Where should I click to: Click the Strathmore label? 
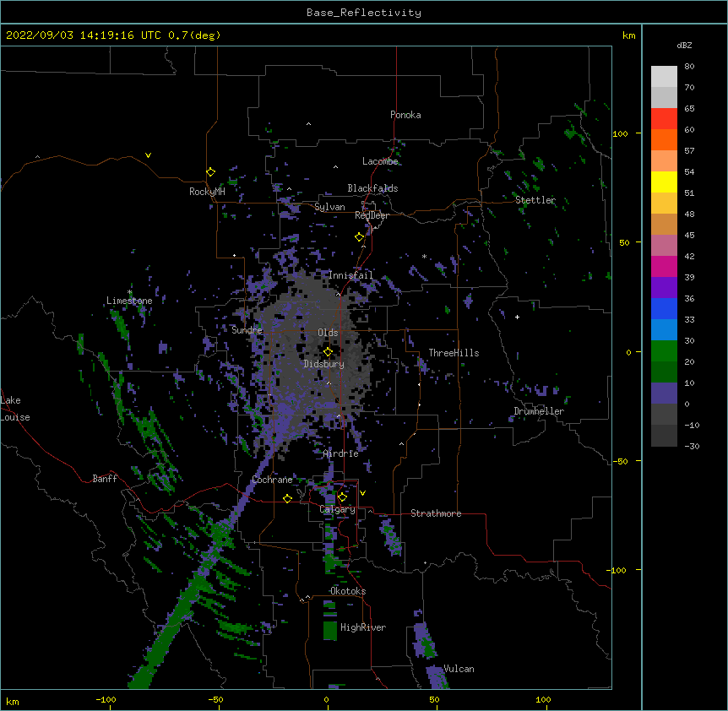(x=436, y=513)
